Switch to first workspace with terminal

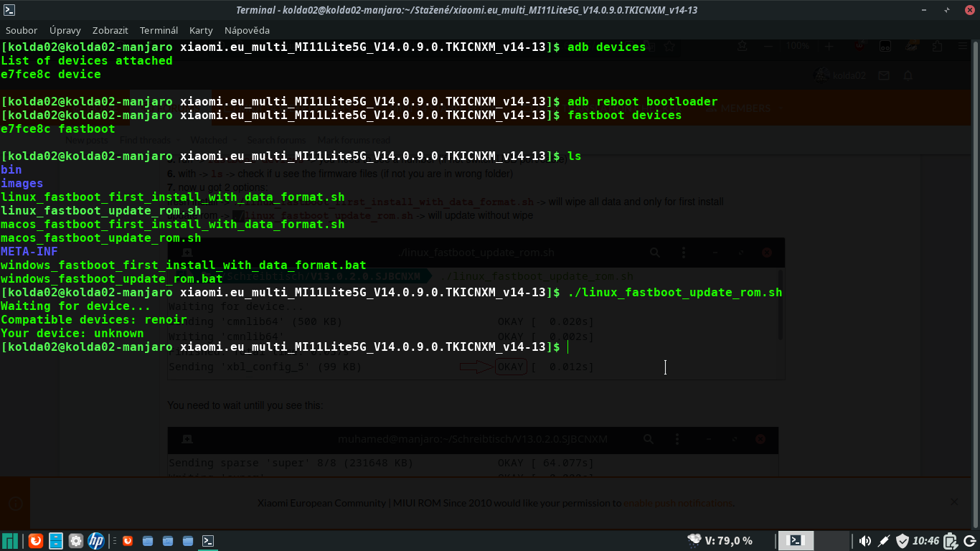point(796,541)
